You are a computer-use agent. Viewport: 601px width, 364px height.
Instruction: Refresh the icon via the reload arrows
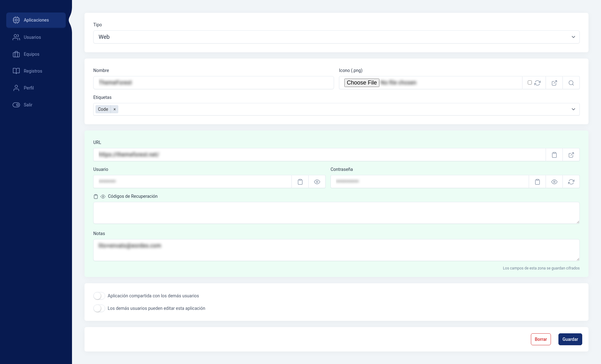point(537,83)
